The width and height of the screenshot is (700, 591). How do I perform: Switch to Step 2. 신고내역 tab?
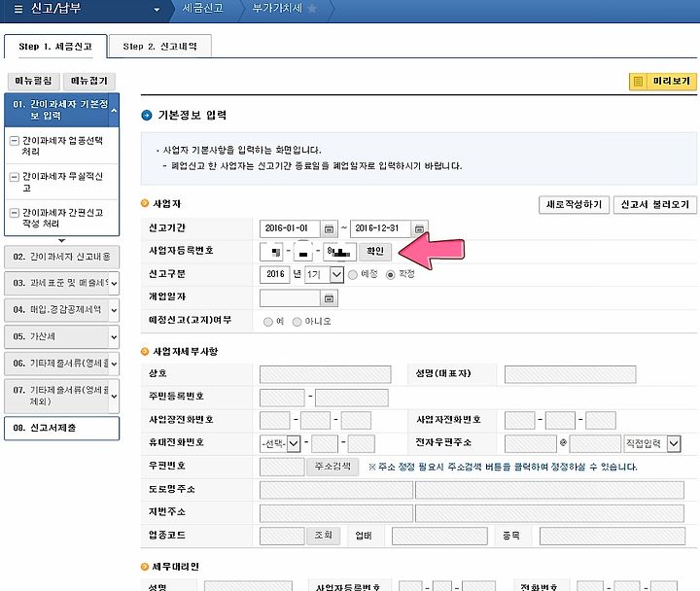[159, 47]
